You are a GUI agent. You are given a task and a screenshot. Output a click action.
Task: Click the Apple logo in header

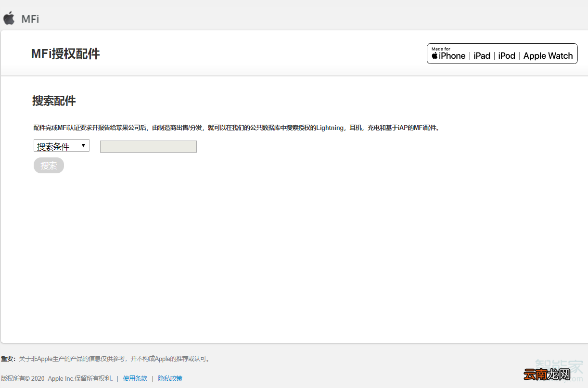click(x=9, y=18)
